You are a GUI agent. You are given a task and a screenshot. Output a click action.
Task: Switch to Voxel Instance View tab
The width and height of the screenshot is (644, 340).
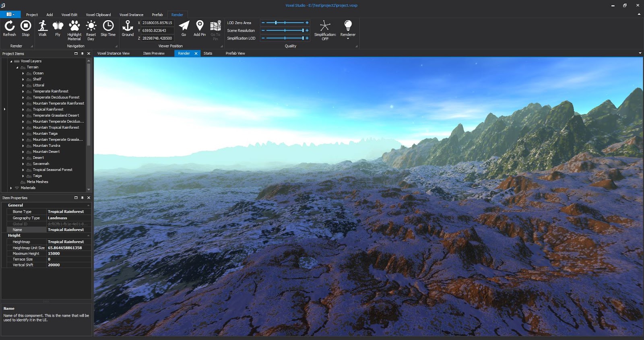point(114,54)
